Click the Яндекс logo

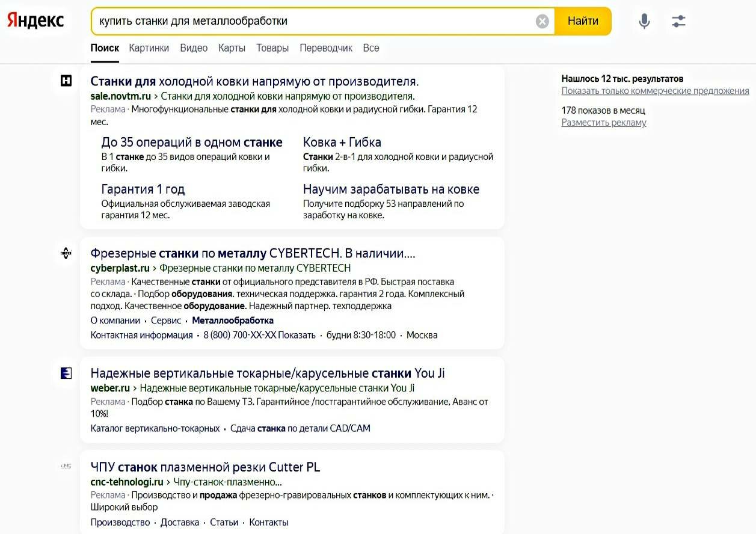pos(35,20)
